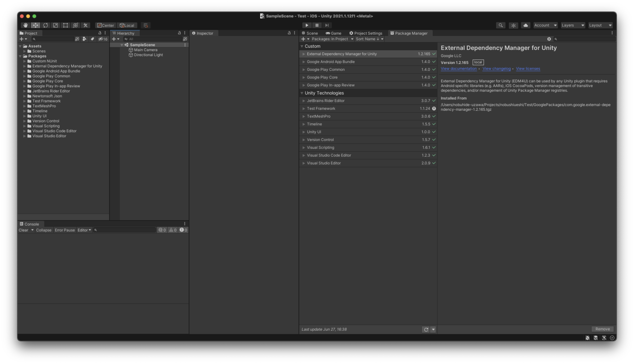This screenshot has width=634, height=364.
Task: Toggle hidden packages visibility (16)
Action: [103, 39]
